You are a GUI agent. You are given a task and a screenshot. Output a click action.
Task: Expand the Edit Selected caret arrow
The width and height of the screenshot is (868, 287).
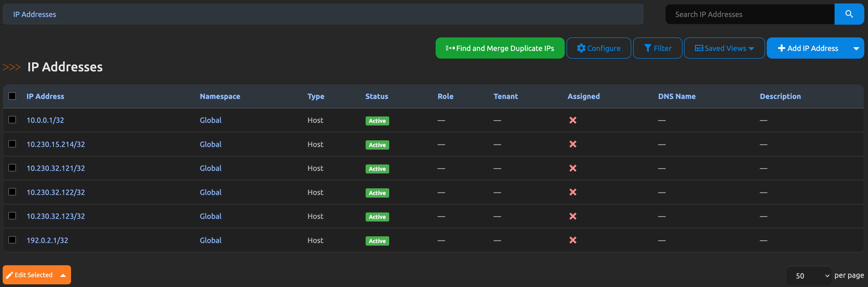pos(63,275)
